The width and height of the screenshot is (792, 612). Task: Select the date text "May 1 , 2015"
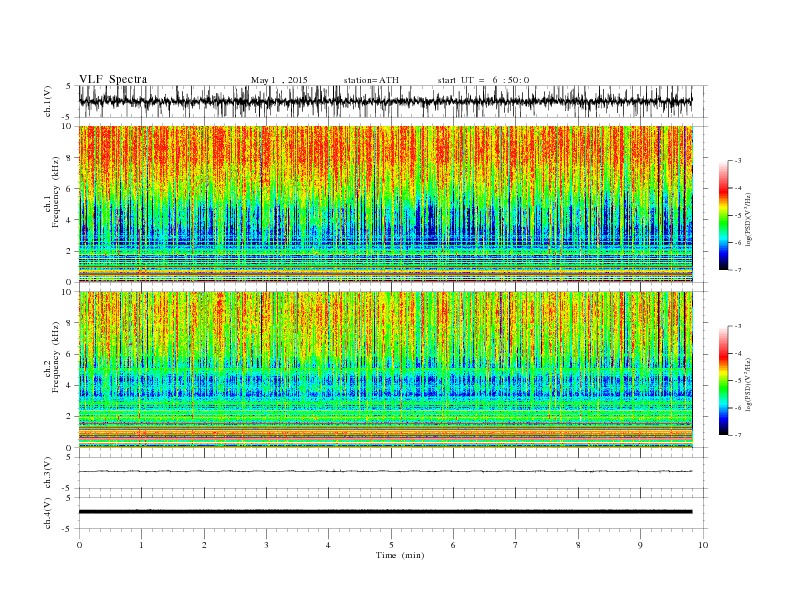coord(279,80)
